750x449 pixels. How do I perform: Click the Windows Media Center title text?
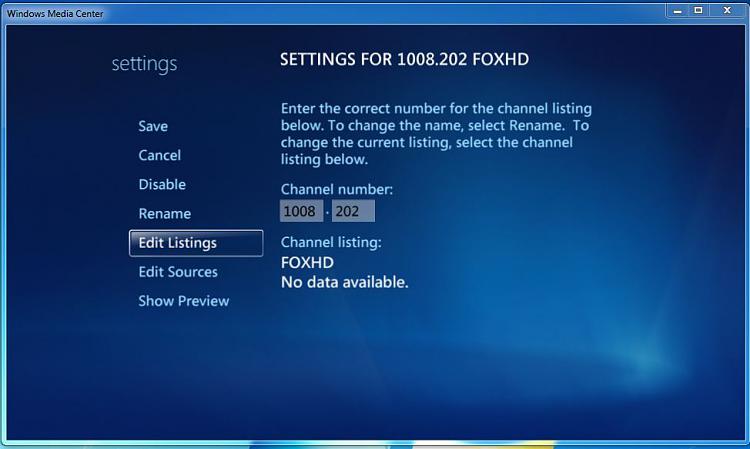[x=55, y=14]
